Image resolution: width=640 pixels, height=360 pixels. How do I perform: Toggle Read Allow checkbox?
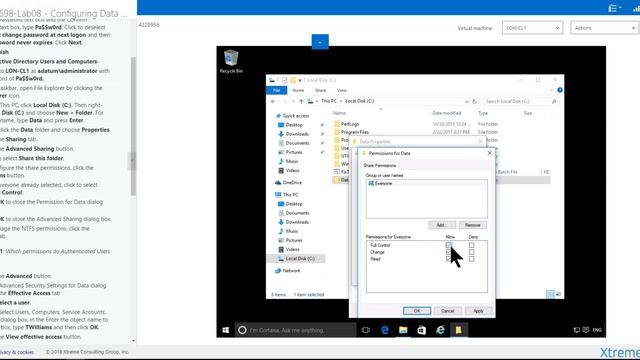click(x=449, y=259)
